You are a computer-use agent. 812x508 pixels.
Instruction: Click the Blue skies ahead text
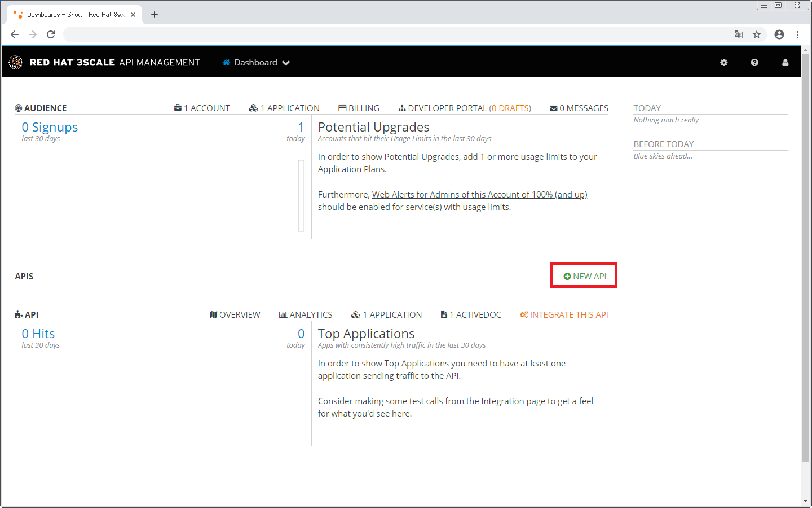(x=663, y=156)
